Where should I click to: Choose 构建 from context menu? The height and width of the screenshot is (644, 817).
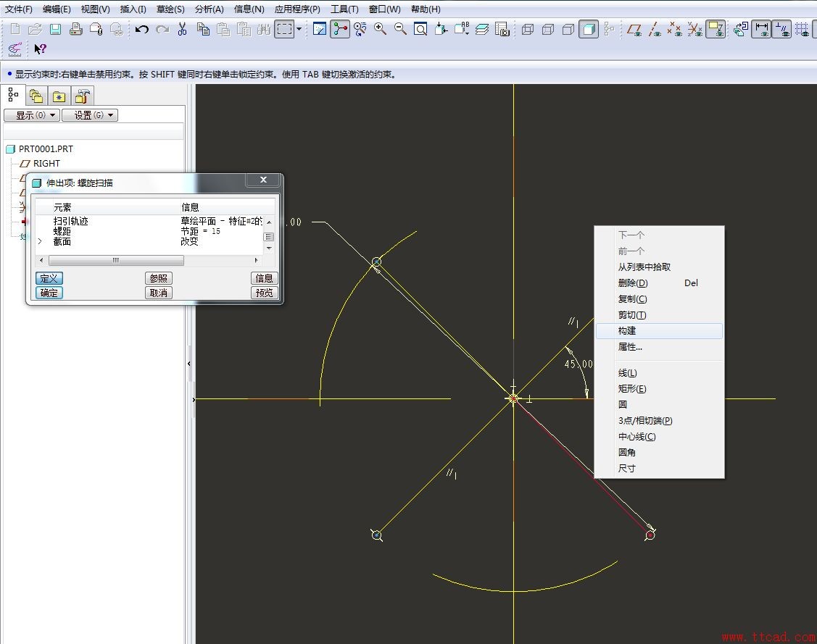pyautogui.click(x=630, y=330)
